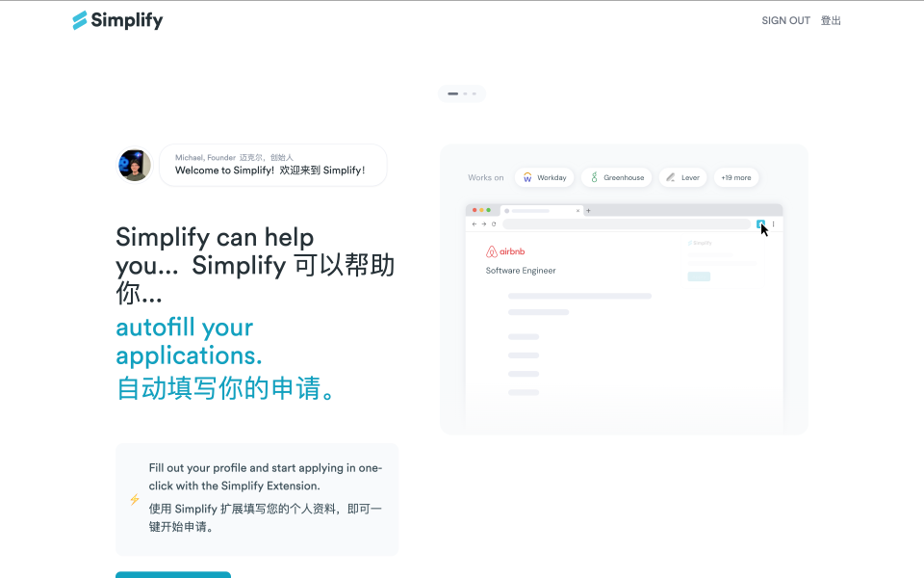The height and width of the screenshot is (578, 924).
Task: Click Michael the Founder's profile photo
Action: 134,165
